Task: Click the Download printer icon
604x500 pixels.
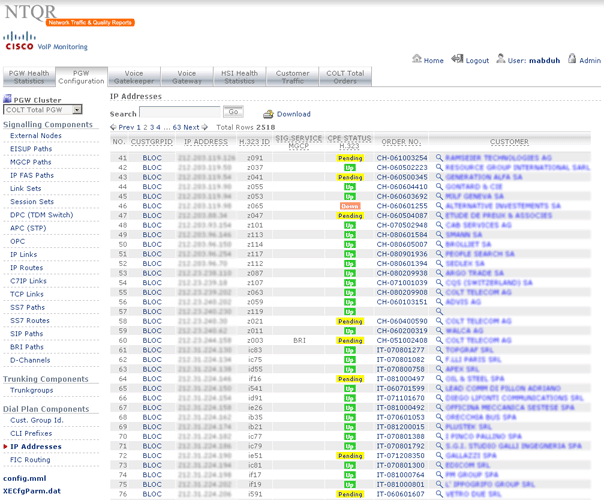Action: [267, 114]
